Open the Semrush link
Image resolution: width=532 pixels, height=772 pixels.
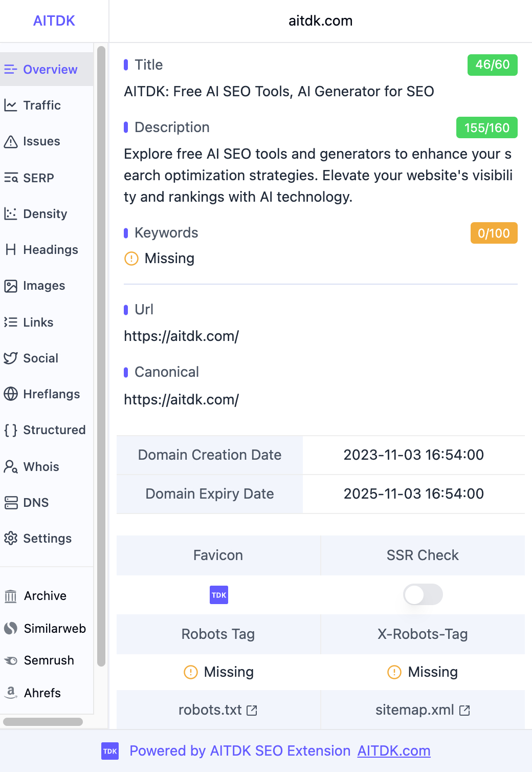(x=49, y=660)
